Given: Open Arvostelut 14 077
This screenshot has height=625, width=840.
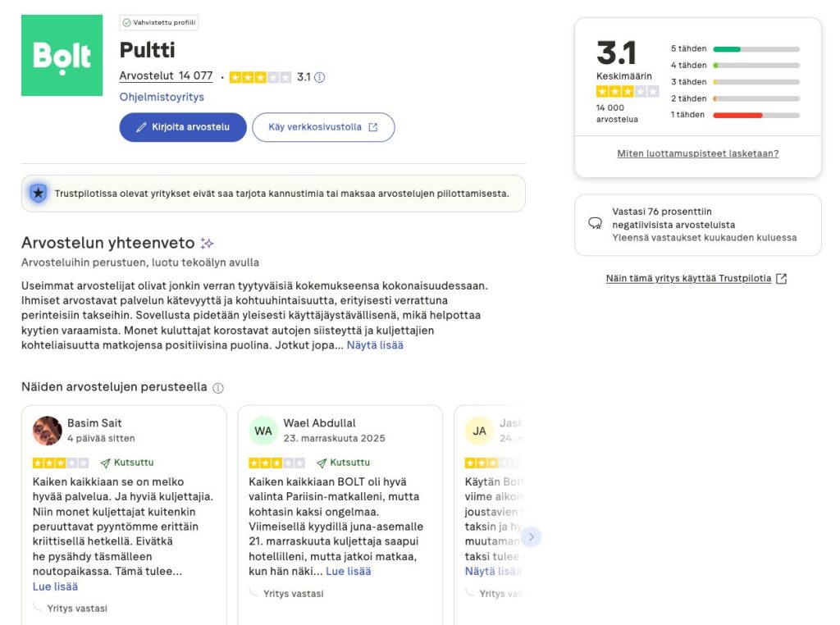Looking at the screenshot, I should pyautogui.click(x=165, y=76).
